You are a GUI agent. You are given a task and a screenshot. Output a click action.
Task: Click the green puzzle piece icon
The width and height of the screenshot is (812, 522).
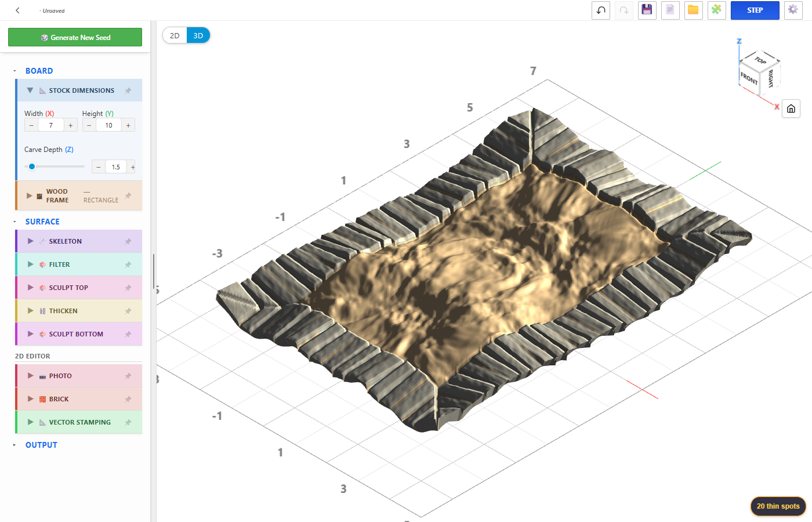pos(717,10)
